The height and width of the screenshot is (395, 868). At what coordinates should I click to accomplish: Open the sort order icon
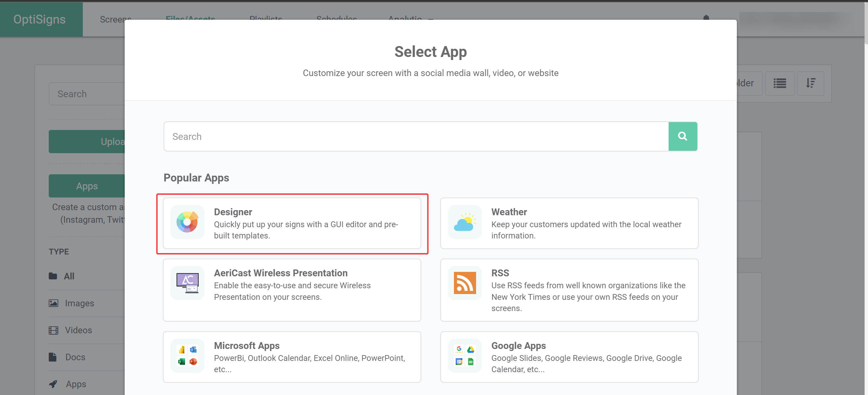pyautogui.click(x=811, y=83)
